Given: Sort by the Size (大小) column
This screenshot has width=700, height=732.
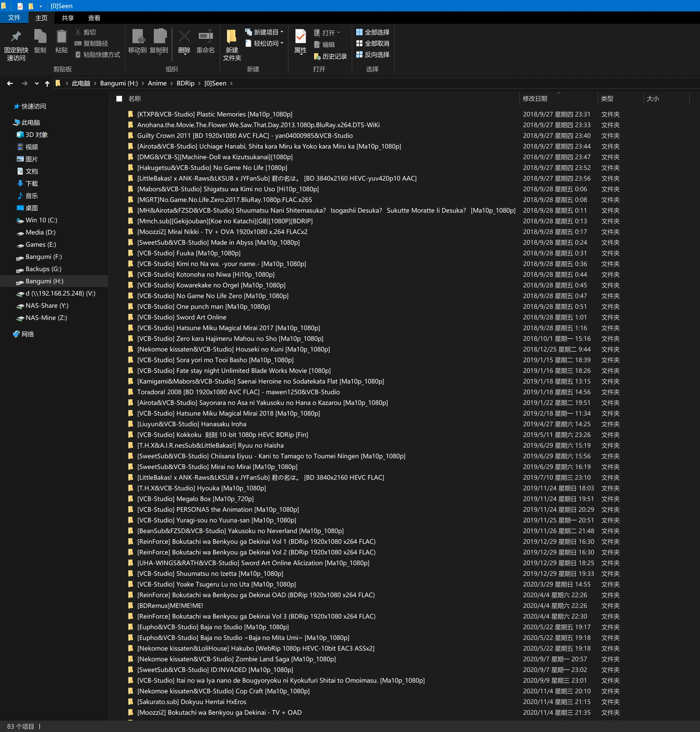Looking at the screenshot, I should click(666, 99).
